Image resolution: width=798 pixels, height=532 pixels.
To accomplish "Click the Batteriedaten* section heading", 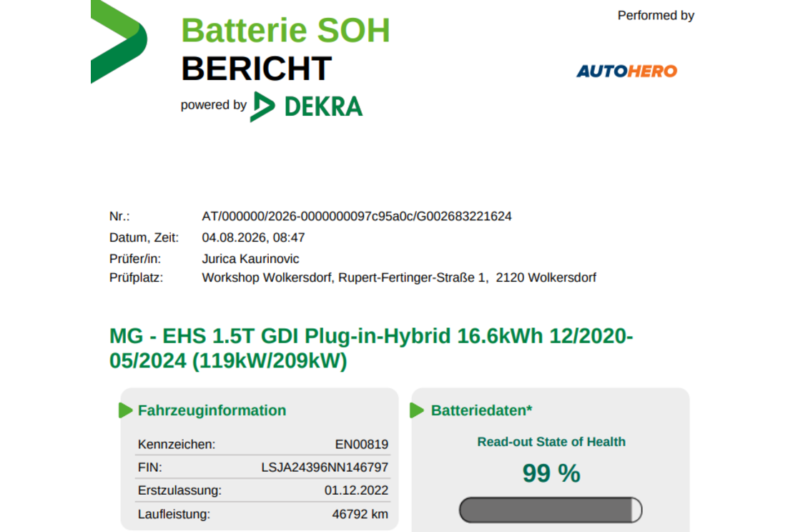I will coord(481,410).
